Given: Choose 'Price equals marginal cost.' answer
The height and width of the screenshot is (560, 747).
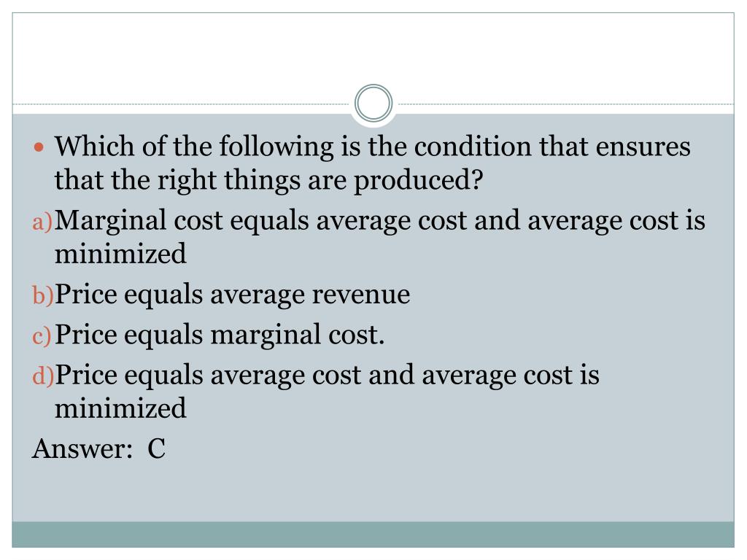Looking at the screenshot, I should [x=219, y=335].
